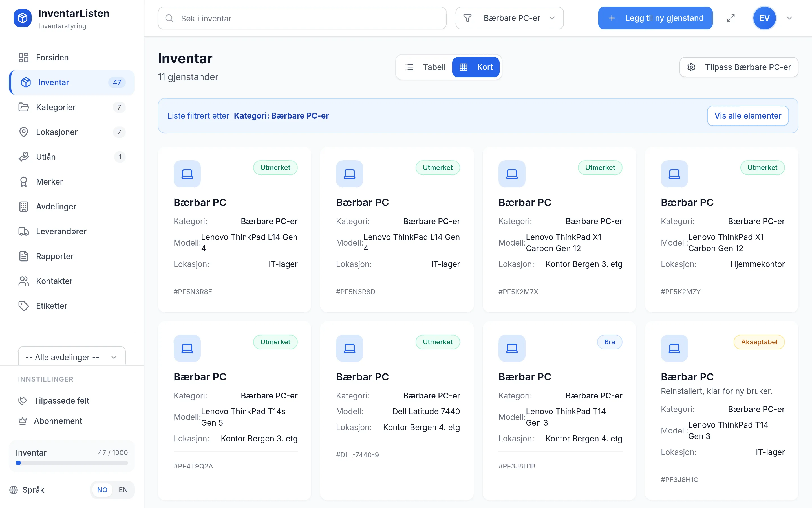Click asset tag #PF4T9Q2A
Viewport: 812px width, 508px height.
tap(193, 466)
